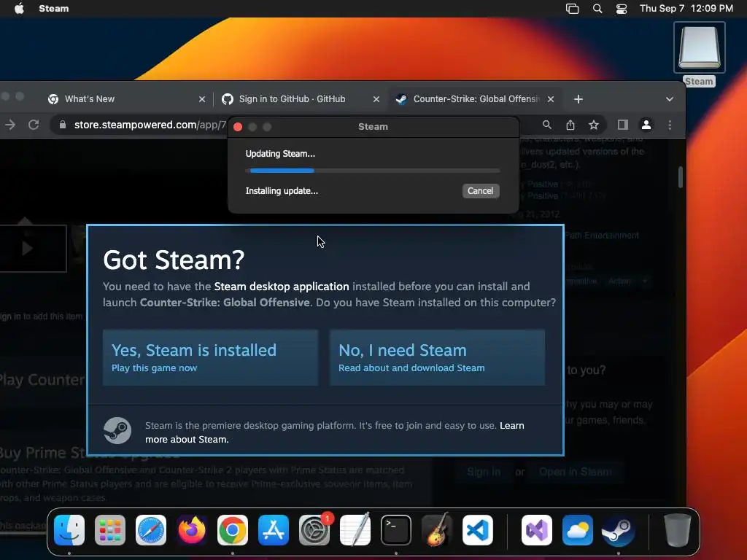Select the Counter-Strike: Global Offensive tab
747x560 pixels.
[476, 99]
